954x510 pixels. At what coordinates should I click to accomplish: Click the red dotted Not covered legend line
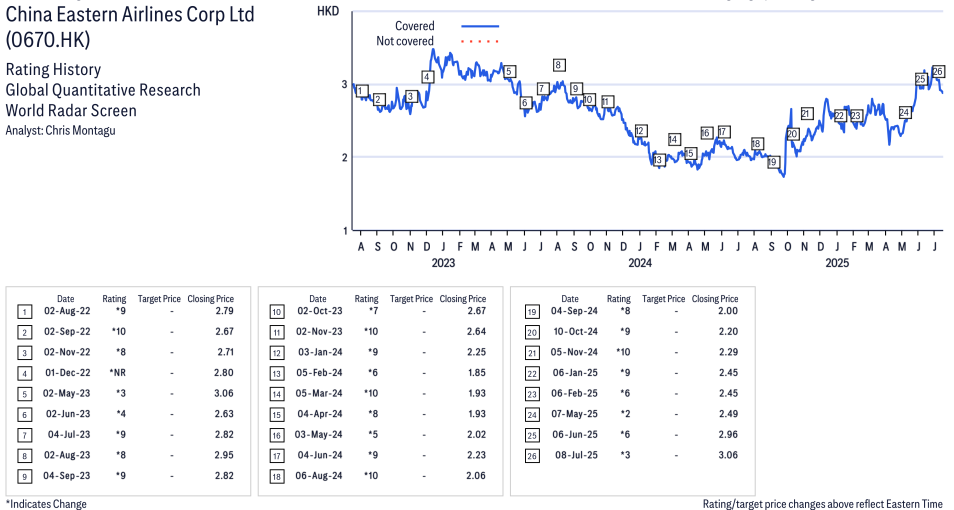tap(480, 41)
